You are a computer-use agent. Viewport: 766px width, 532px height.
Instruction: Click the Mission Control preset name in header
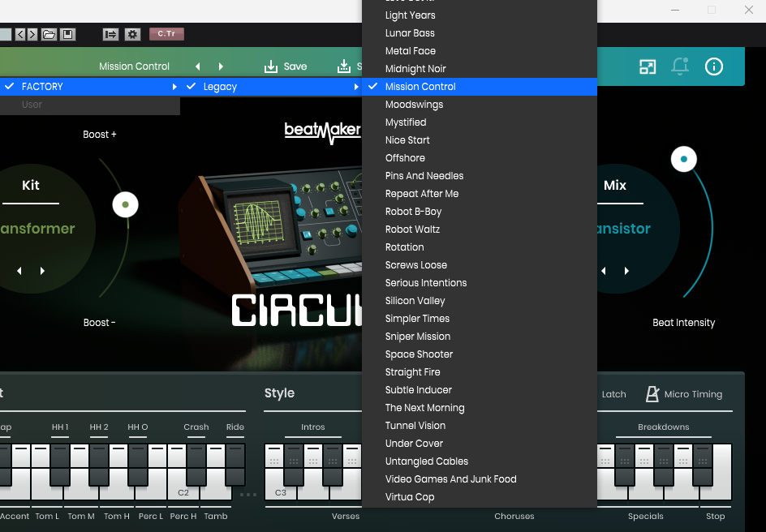coord(135,66)
